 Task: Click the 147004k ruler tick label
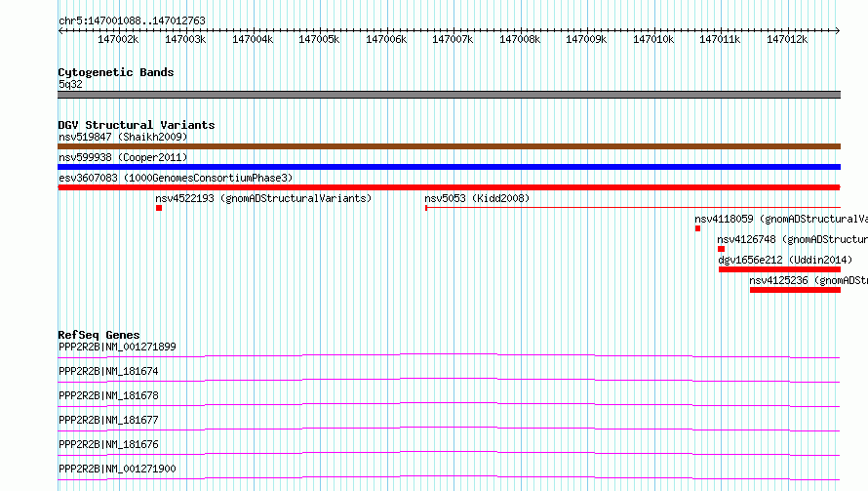(253, 39)
